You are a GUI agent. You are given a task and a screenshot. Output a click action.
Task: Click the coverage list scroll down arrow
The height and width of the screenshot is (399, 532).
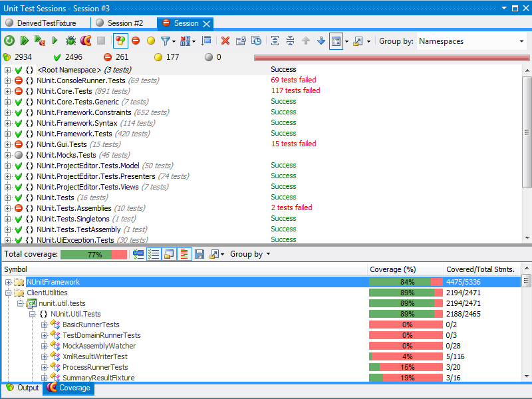pyautogui.click(x=527, y=376)
